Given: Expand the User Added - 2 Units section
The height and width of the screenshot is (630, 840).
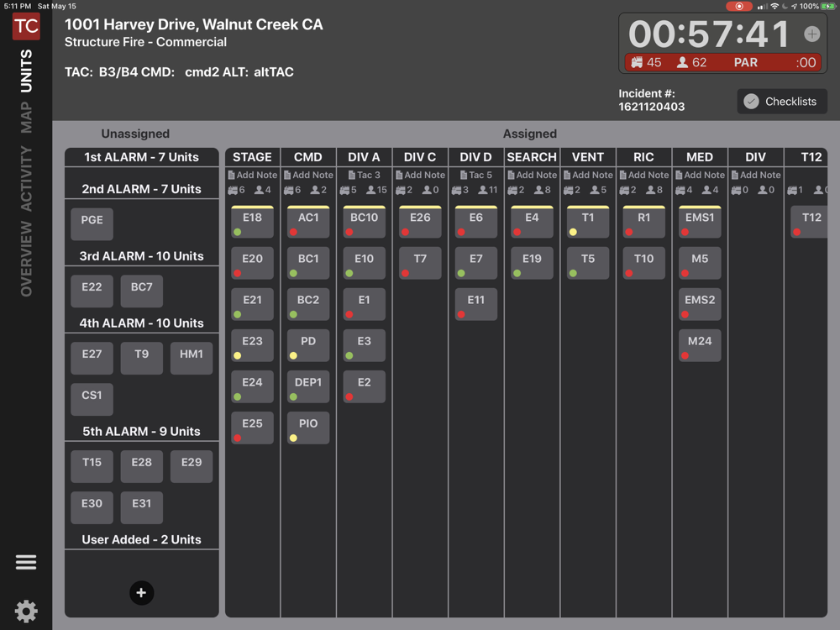Looking at the screenshot, I should pyautogui.click(x=141, y=539).
